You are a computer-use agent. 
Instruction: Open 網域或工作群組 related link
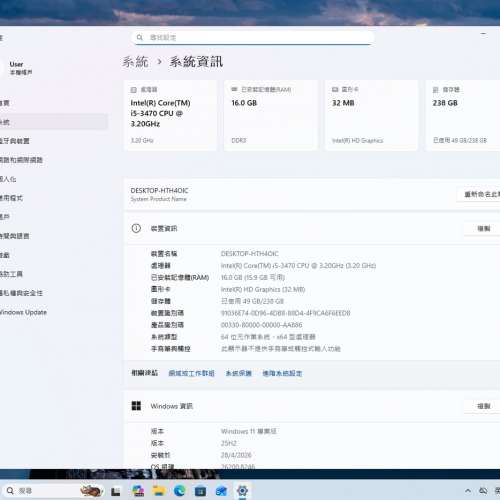tap(191, 373)
